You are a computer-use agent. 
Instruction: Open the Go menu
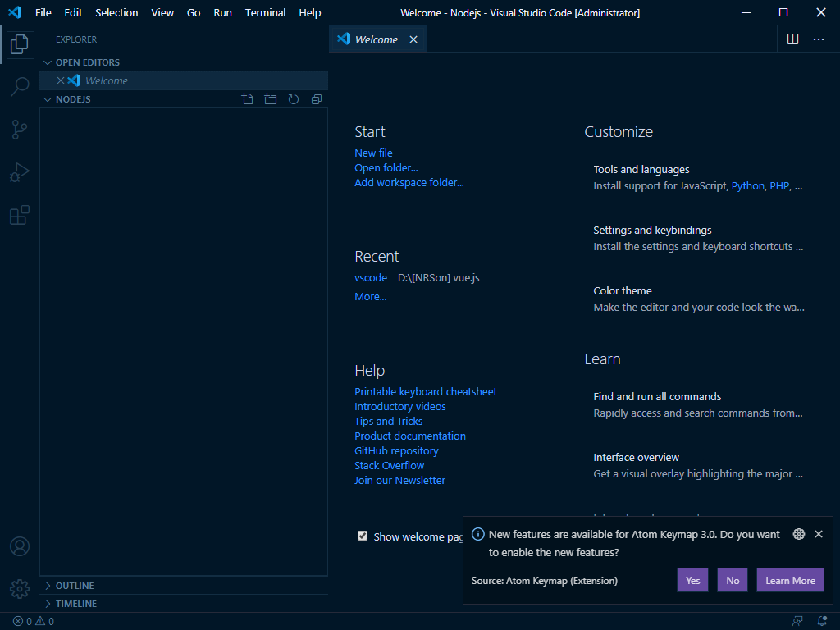[x=194, y=12]
